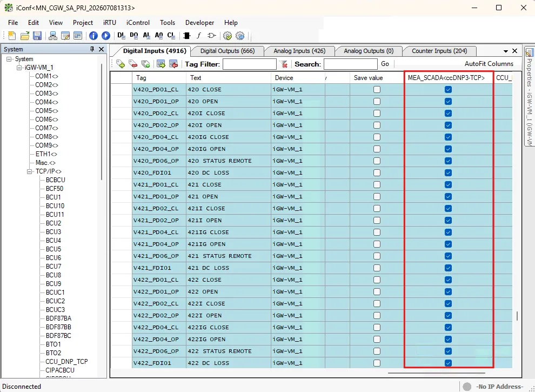
Task: Close the System panel
Action: [101, 49]
